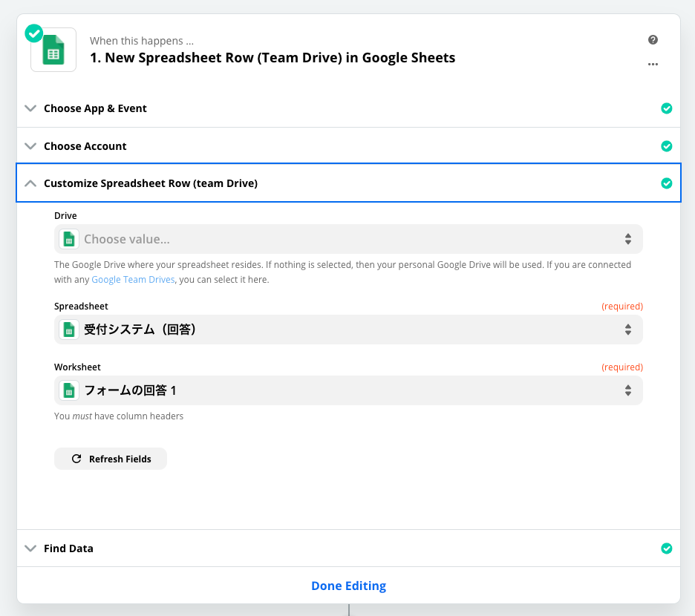
Task: Click the Refresh Fields button
Action: [110, 459]
